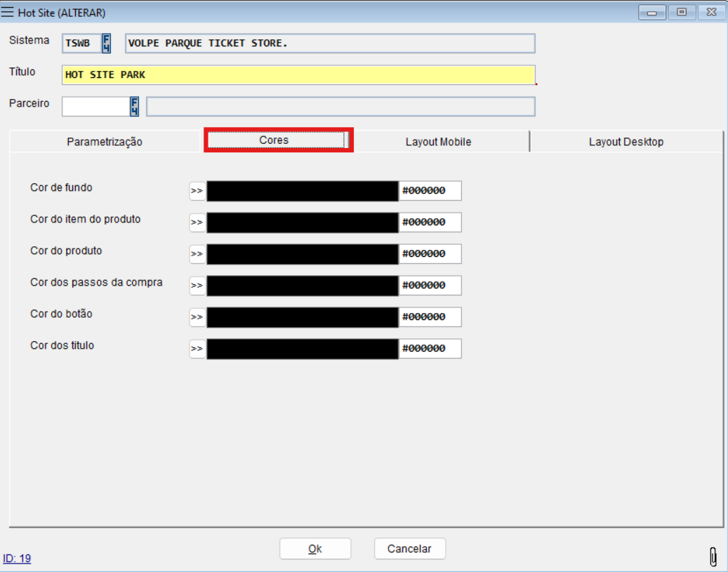
Task: Open color picker for Cor de fundo
Action: [197, 191]
